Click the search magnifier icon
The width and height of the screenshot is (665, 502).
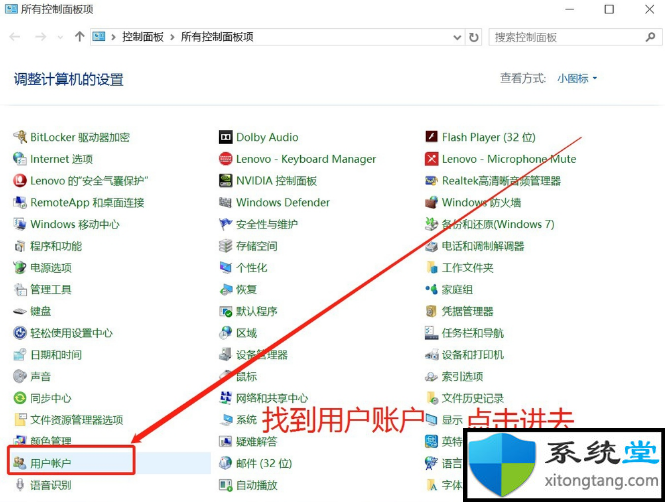650,37
